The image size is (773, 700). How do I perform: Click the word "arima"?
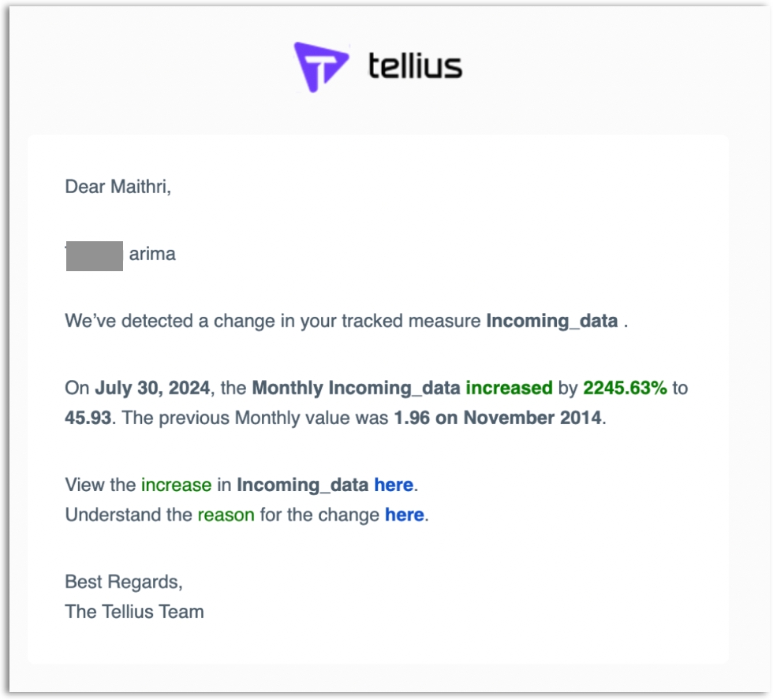pos(152,255)
